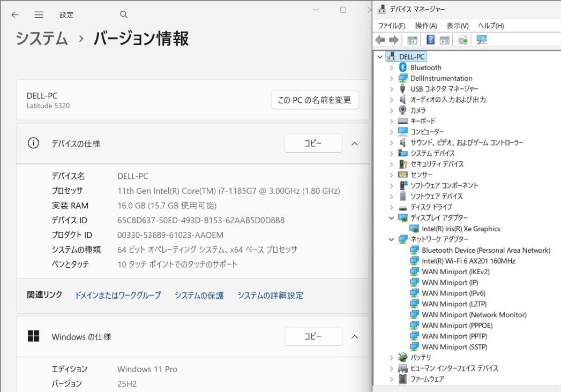Click the Back navigation arrow in Device Manager
Image resolution: width=561 pixels, height=392 pixels.
[380, 40]
